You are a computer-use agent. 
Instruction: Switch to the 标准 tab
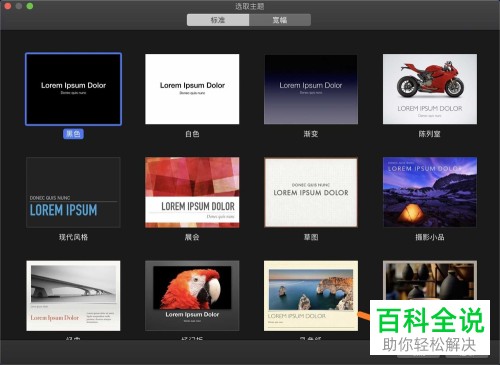pyautogui.click(x=218, y=20)
